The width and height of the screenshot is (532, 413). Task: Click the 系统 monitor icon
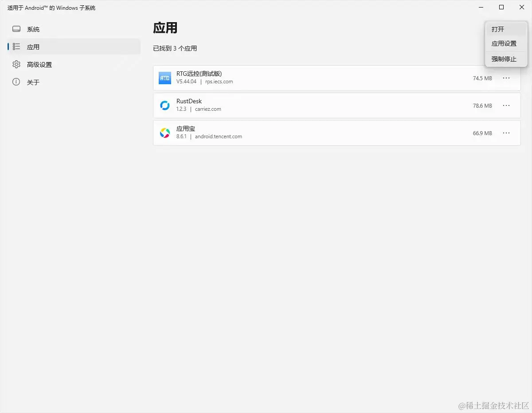coord(16,29)
